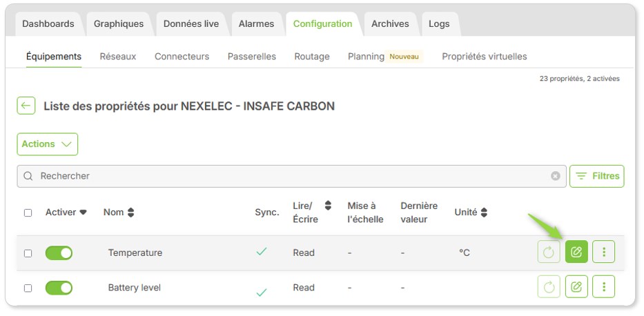The image size is (644, 316).
Task: Tick the checkbox for the Temperature row
Action: pyautogui.click(x=28, y=253)
